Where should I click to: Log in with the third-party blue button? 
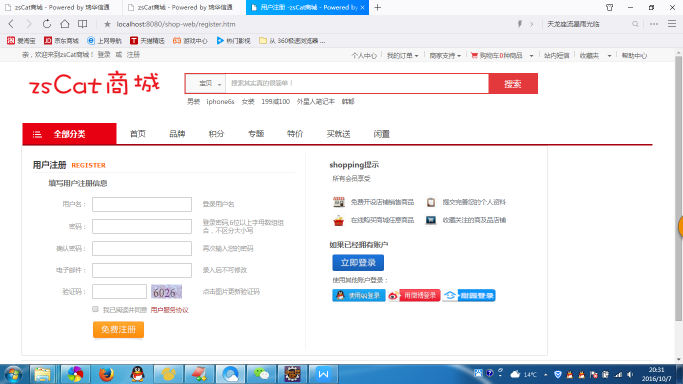click(x=469, y=296)
